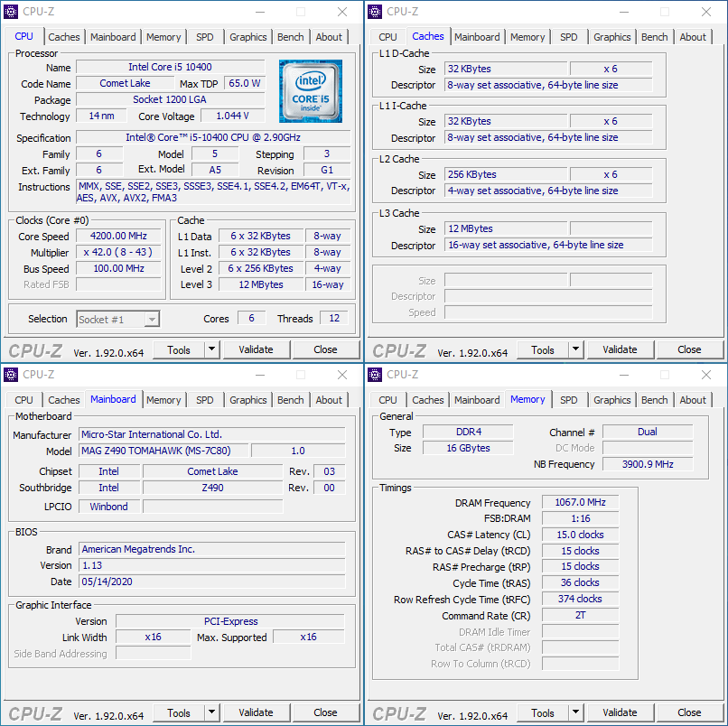Open Memory tab in CPU window
The height and width of the screenshot is (726, 728).
[x=163, y=37]
